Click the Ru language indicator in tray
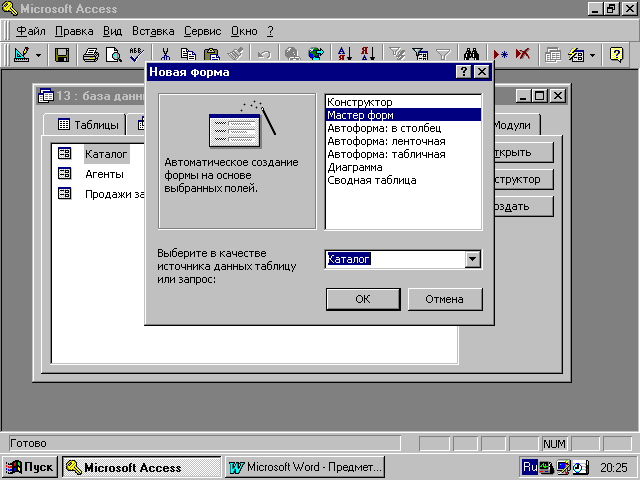Screen dimensions: 640x480 [530, 467]
